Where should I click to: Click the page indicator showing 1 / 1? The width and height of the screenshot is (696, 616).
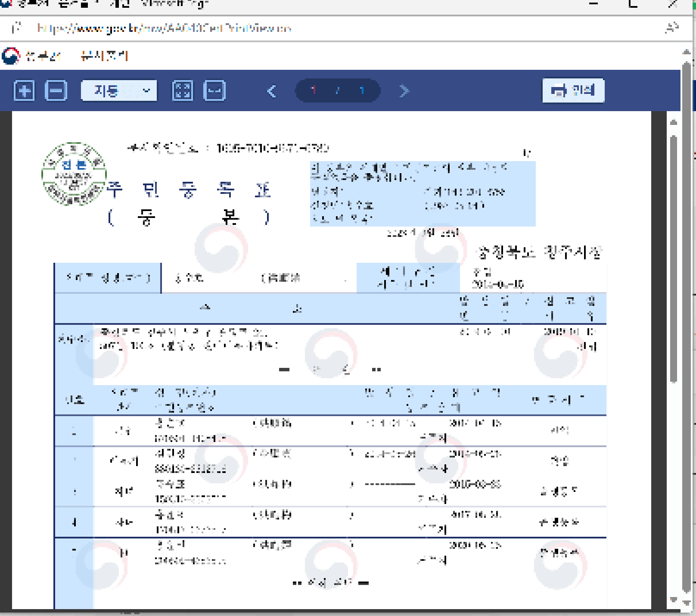pyautogui.click(x=337, y=90)
